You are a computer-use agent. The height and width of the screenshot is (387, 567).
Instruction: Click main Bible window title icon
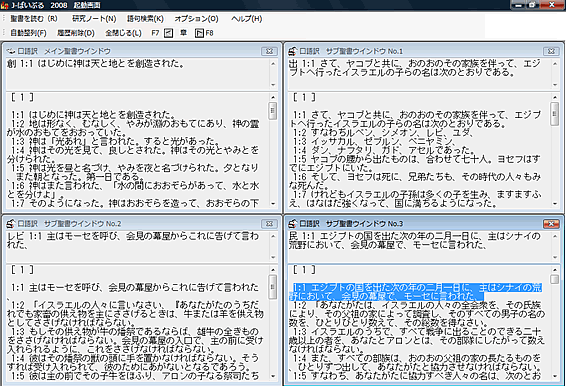[x=11, y=51]
